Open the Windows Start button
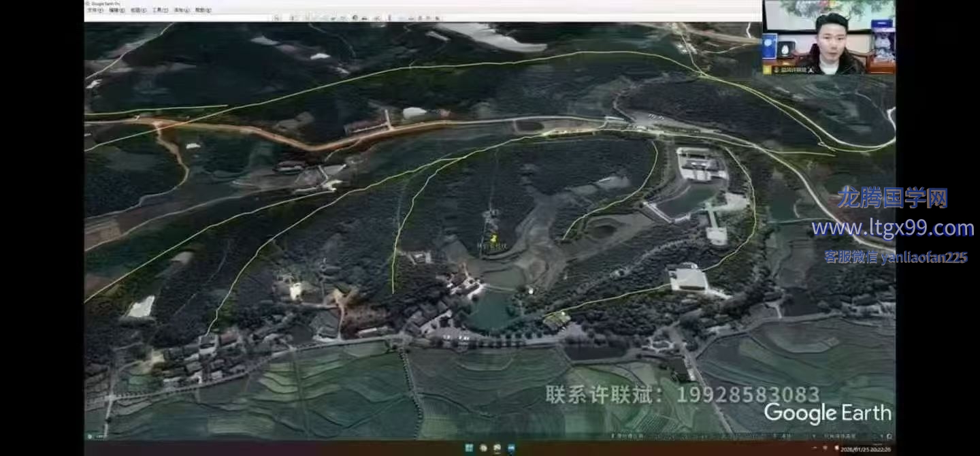The image size is (980, 456). click(x=468, y=448)
